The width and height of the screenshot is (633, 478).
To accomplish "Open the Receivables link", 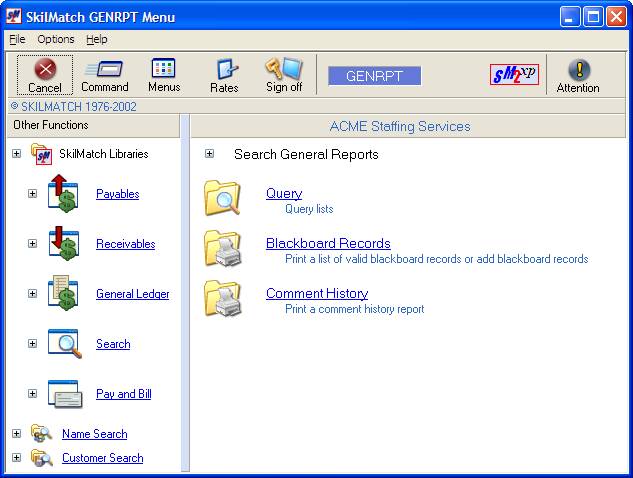I will 126,244.
